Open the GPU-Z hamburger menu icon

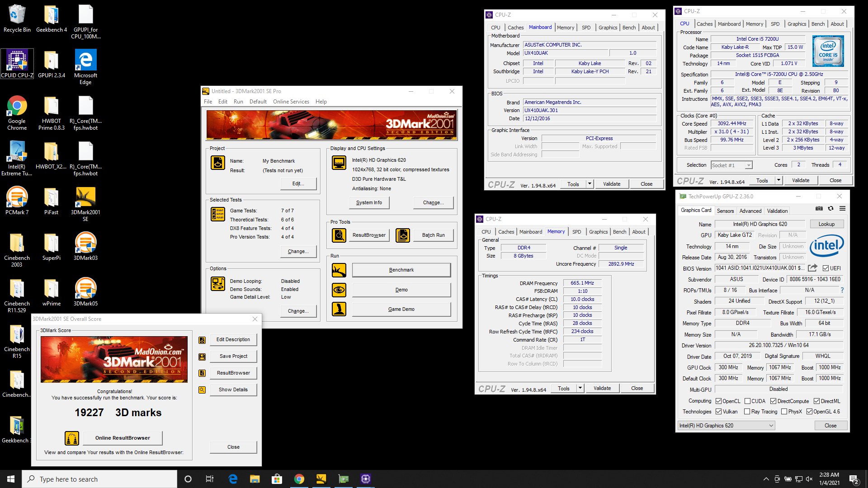click(x=843, y=208)
